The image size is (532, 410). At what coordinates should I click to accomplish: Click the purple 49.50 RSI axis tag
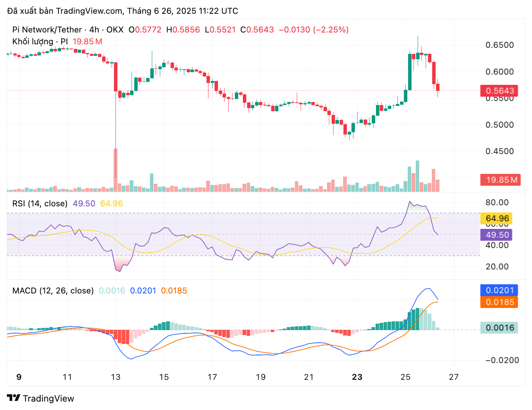click(x=496, y=235)
